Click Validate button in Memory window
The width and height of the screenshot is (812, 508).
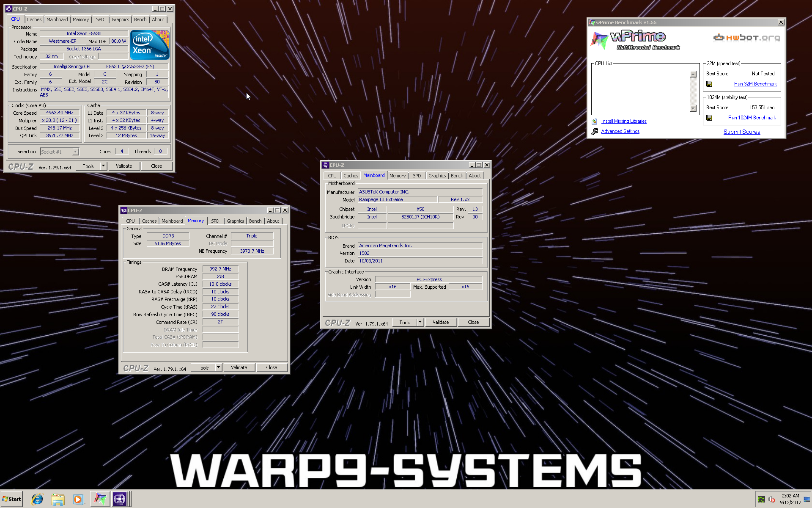tap(239, 367)
